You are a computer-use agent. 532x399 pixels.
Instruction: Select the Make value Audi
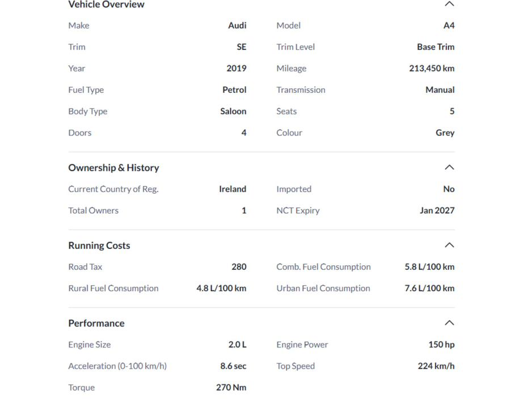[237, 26]
